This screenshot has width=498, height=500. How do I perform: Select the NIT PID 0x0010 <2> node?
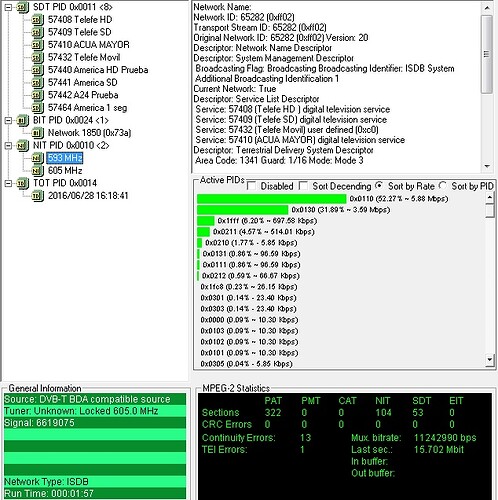[71, 145]
